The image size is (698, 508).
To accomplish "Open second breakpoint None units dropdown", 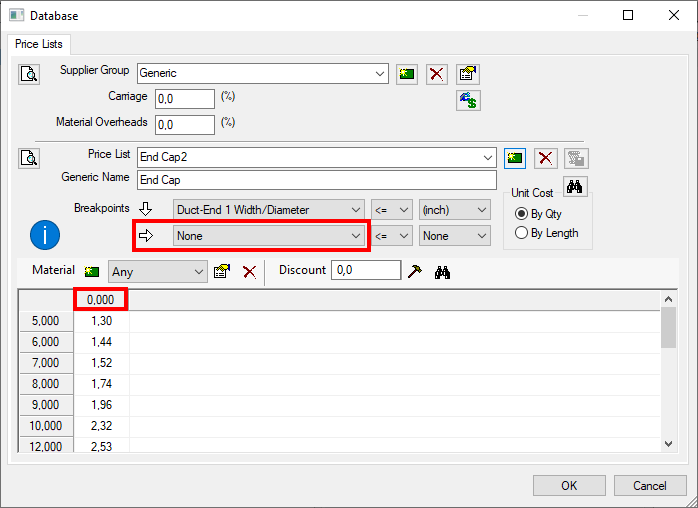I will click(x=455, y=236).
